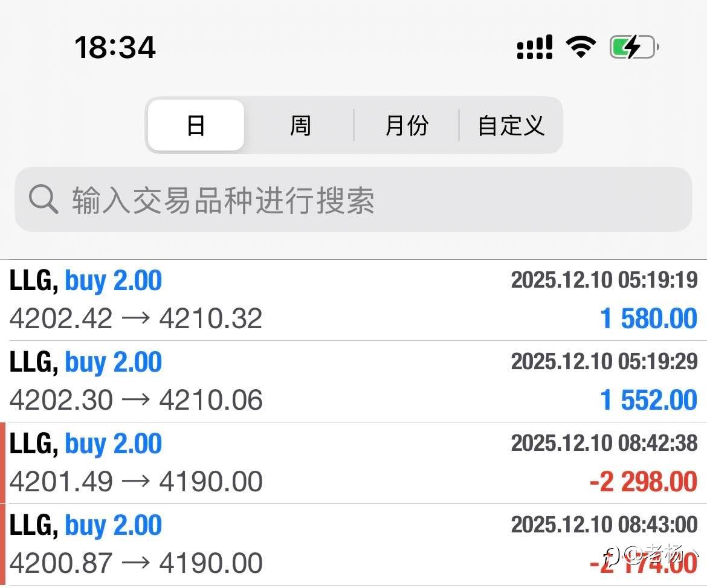Tap the 1 552.00 profit value
Image resolution: width=707 pixels, height=588 pixels.
pos(648,400)
